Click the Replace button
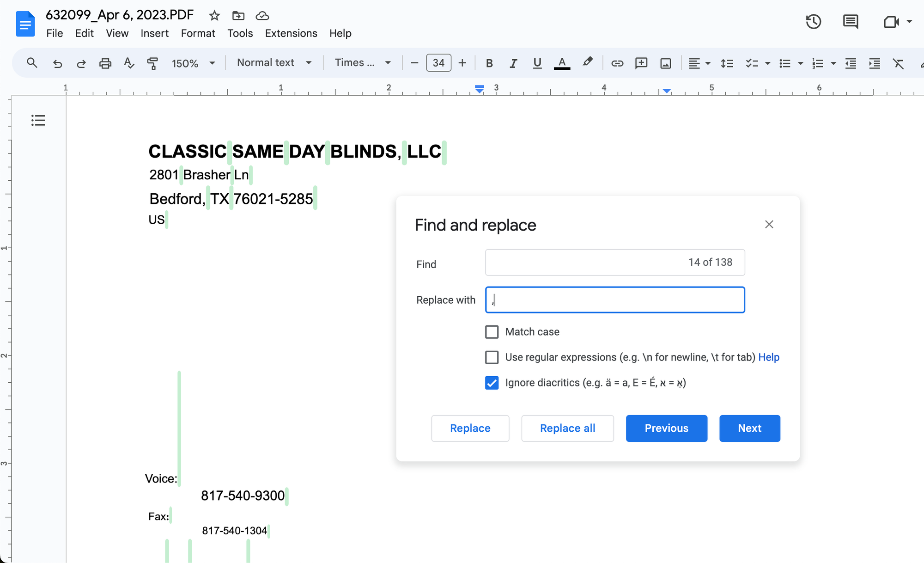The width and height of the screenshot is (924, 563). click(470, 428)
